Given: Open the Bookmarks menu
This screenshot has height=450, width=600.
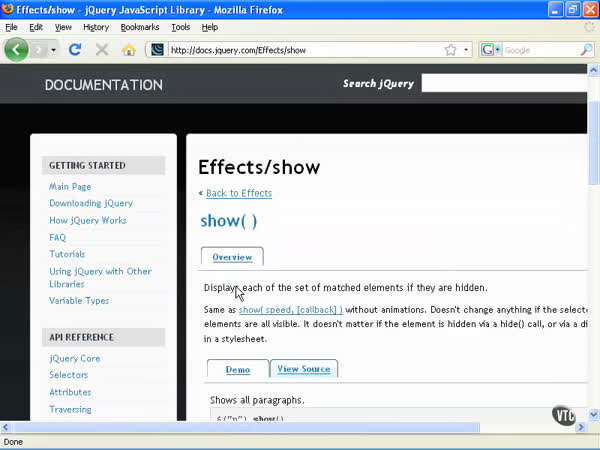Looking at the screenshot, I should 140,27.
